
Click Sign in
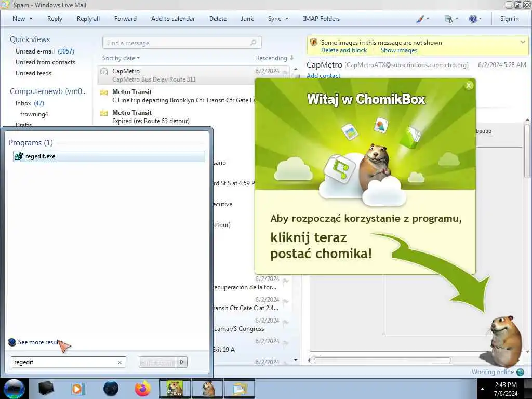pyautogui.click(x=509, y=19)
